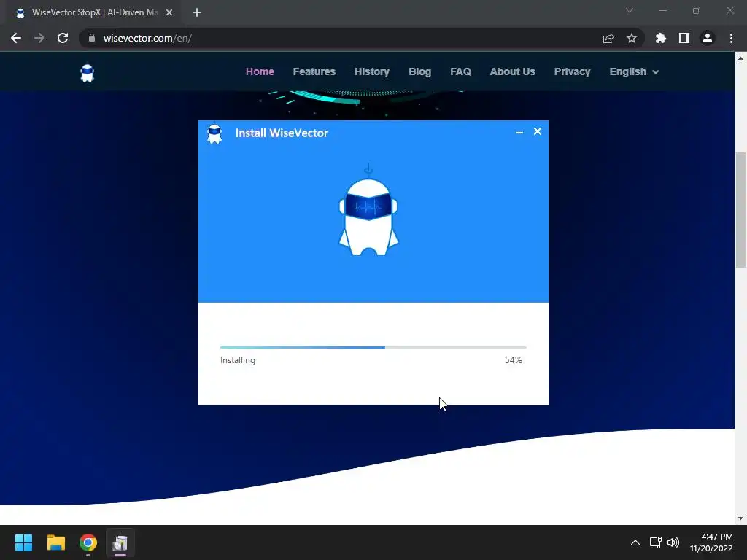The image size is (747, 560).
Task: Click the robot icon in installer title bar
Action: pyautogui.click(x=214, y=134)
